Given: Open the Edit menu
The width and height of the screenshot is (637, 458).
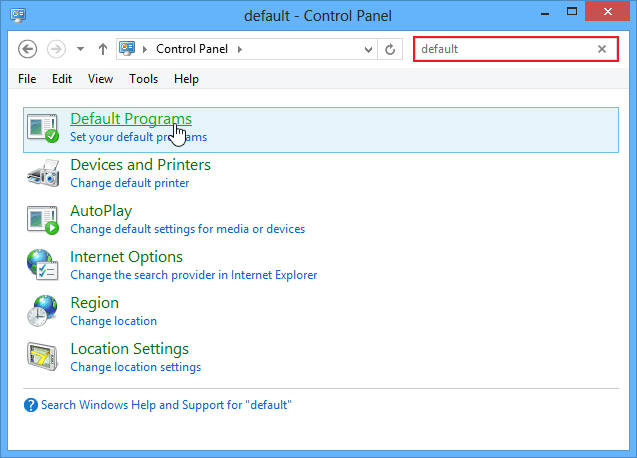Looking at the screenshot, I should [x=62, y=79].
